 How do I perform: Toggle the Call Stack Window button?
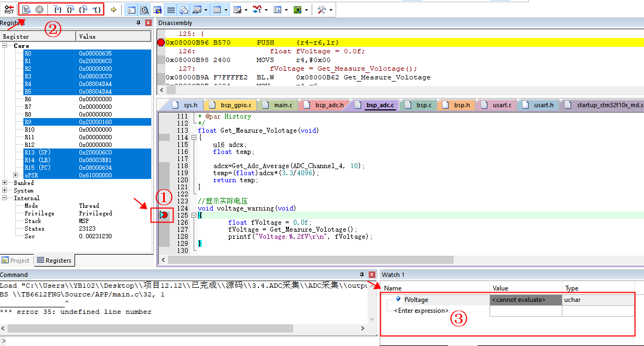(x=184, y=10)
